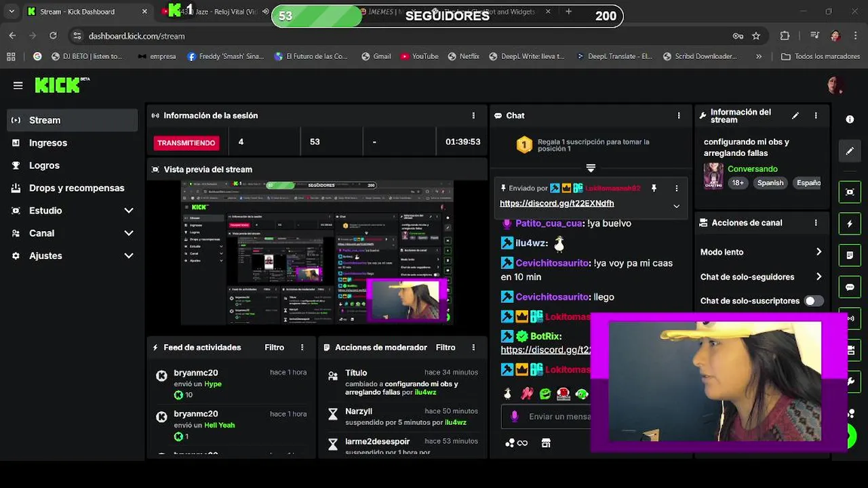The width and height of the screenshot is (868, 488).
Task: Open browser extensions puzzle icon
Action: 785,36
